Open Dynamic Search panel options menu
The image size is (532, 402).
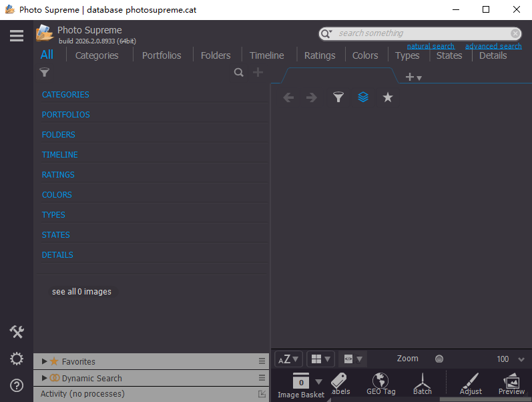(262, 377)
